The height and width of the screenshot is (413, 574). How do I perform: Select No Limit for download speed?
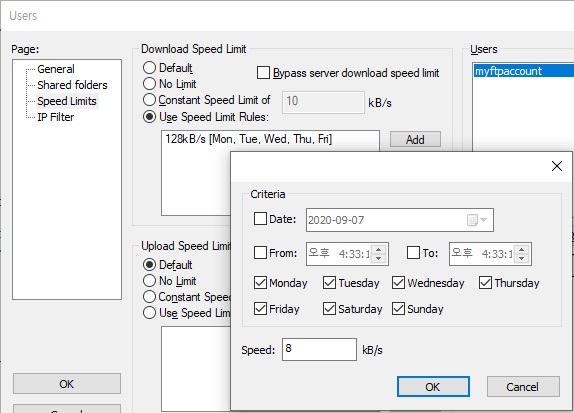point(149,84)
